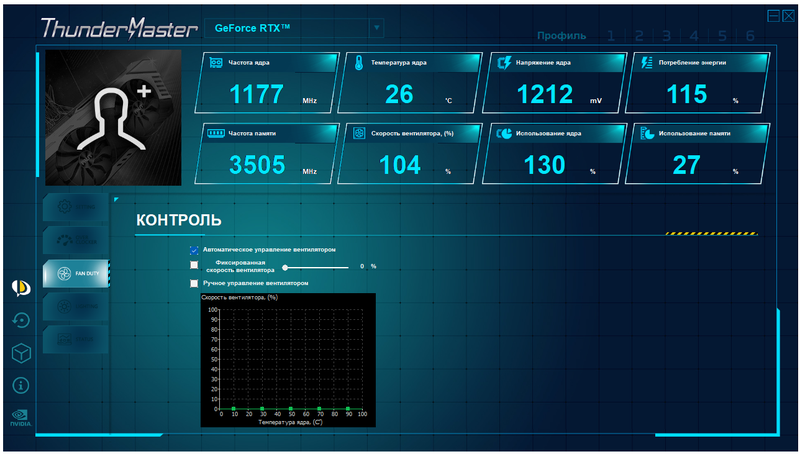Click the power consumption icon
800x454 pixels.
pos(646,63)
